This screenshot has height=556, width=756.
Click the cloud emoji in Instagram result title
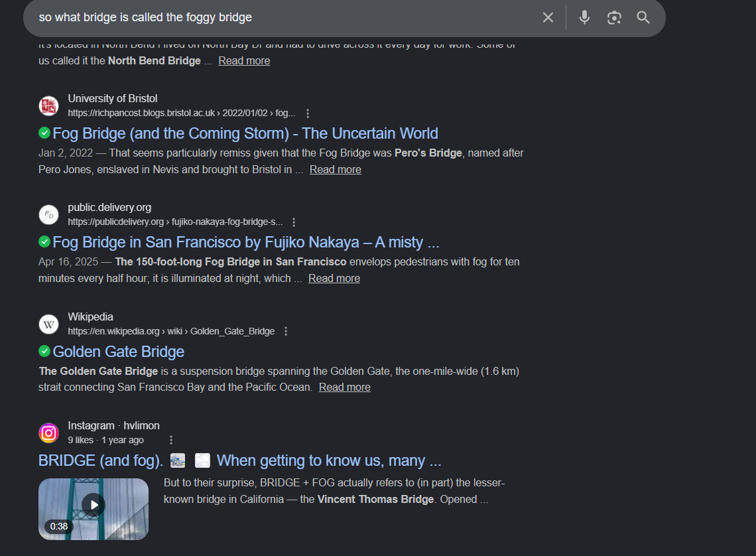(x=202, y=460)
